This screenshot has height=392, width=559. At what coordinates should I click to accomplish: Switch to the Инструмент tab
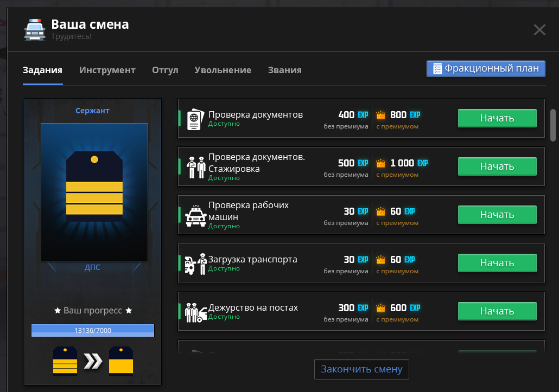coord(107,70)
